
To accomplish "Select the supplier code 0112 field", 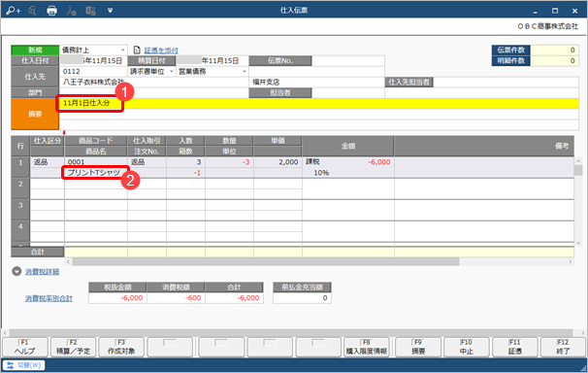I will click(93, 71).
